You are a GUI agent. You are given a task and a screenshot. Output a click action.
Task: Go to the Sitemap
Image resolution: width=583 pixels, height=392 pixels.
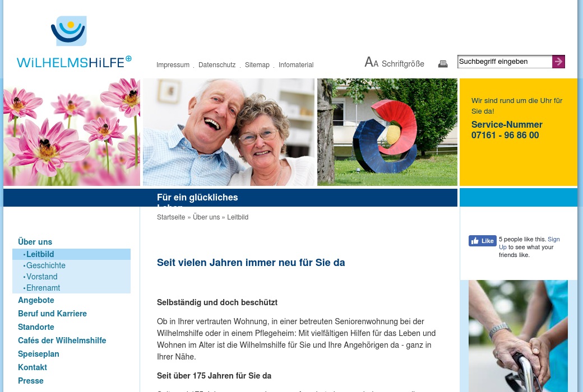(x=257, y=65)
